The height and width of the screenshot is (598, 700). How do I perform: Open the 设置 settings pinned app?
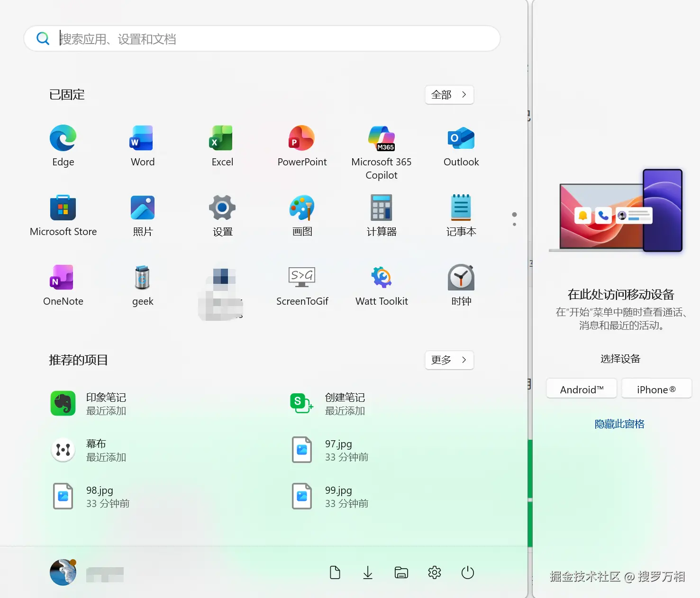pyautogui.click(x=222, y=216)
